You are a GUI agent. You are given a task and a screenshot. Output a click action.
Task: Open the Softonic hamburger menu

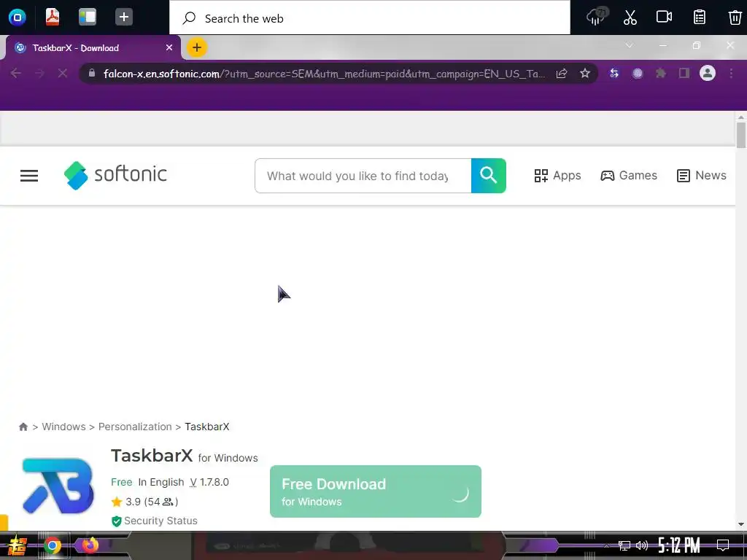29,176
